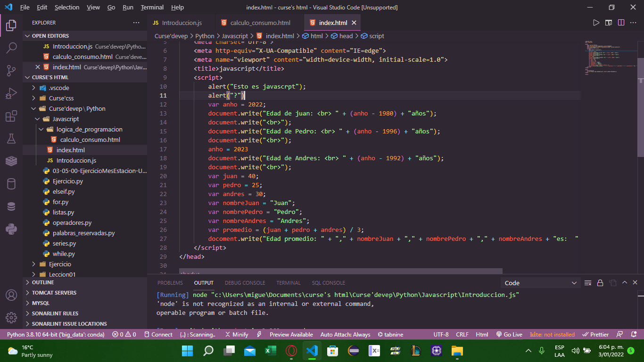
Task: Open the Explorer view in activity bar
Action: (11, 25)
